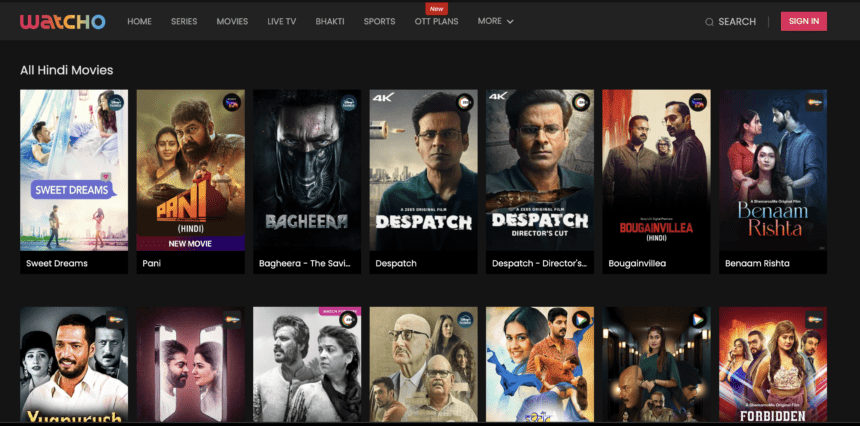Click Hotstar badge on elderly men poster
This screenshot has width=860, height=426.
465,320
